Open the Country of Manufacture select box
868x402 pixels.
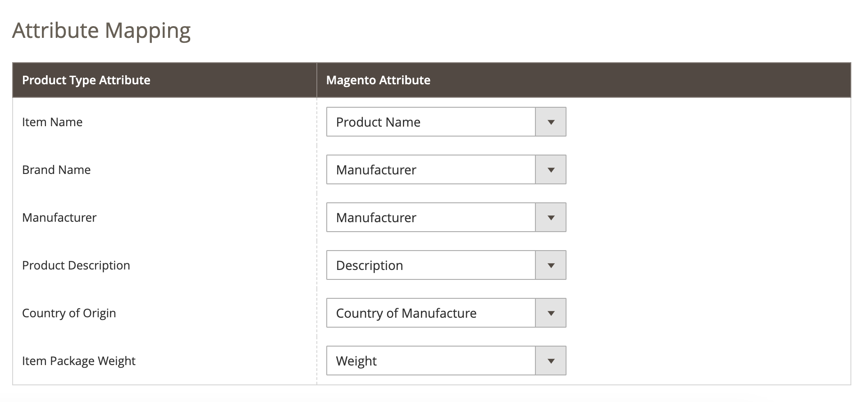[430, 313]
